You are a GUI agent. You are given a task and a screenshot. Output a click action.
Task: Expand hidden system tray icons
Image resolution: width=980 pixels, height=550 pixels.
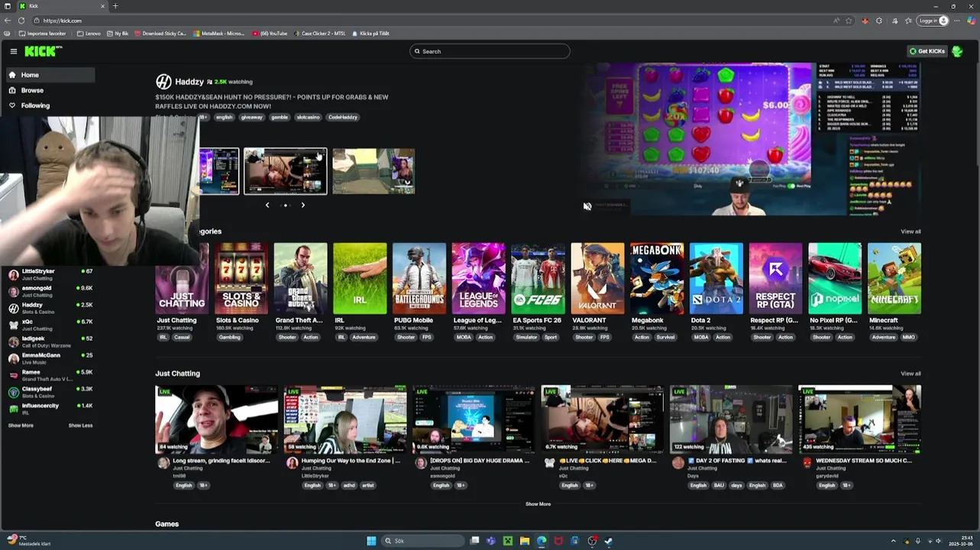click(x=894, y=541)
